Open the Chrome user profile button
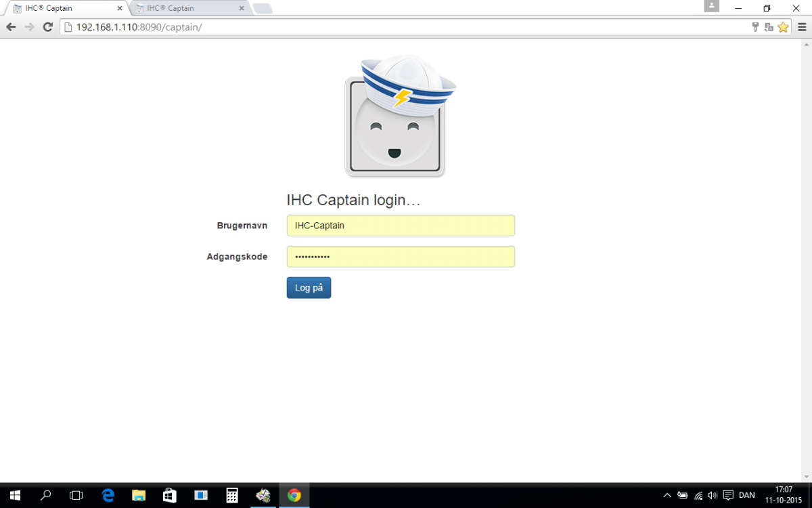Screen dimensions: 812x508 (711, 6)
